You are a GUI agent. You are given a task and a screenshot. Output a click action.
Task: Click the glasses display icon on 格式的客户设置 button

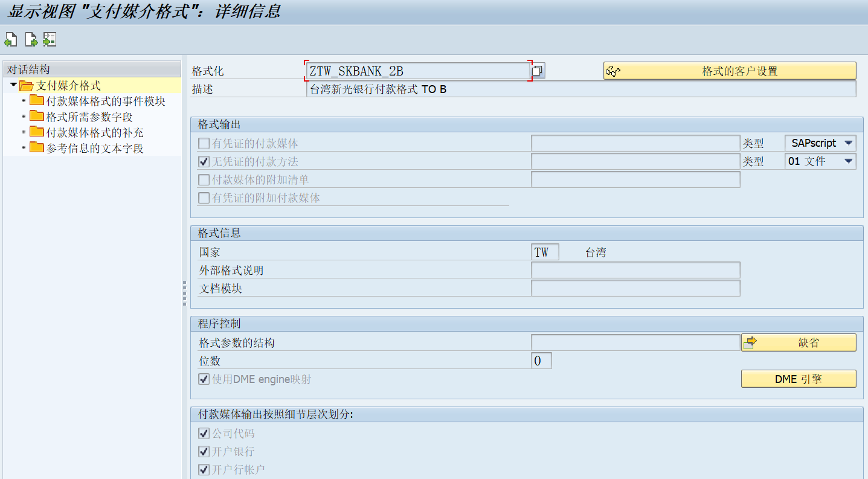click(x=612, y=70)
